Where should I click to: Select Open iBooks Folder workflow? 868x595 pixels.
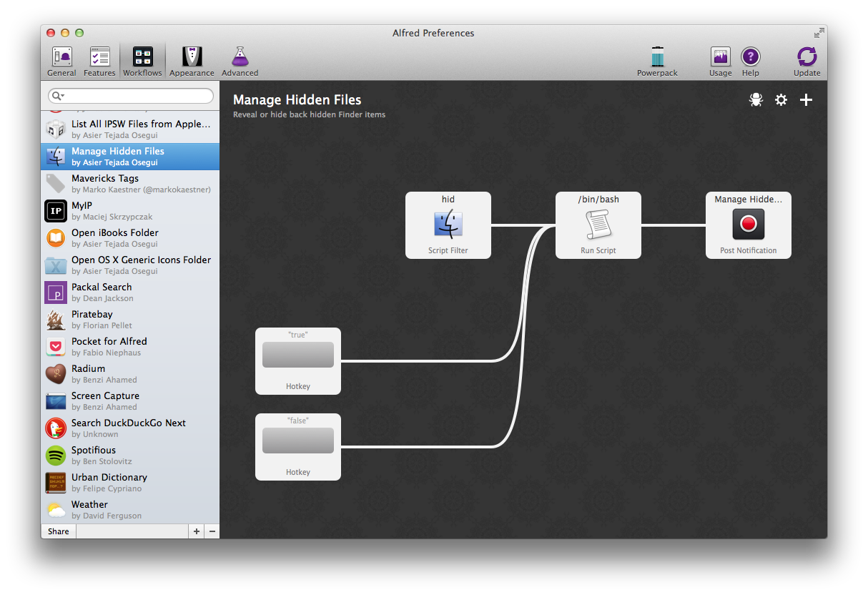(130, 238)
